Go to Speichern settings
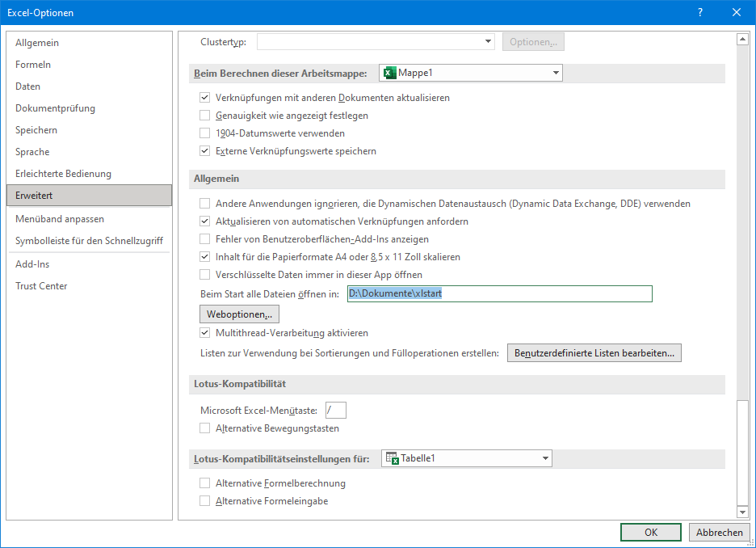Screen dimensions: 756x548 (x=89, y=130)
